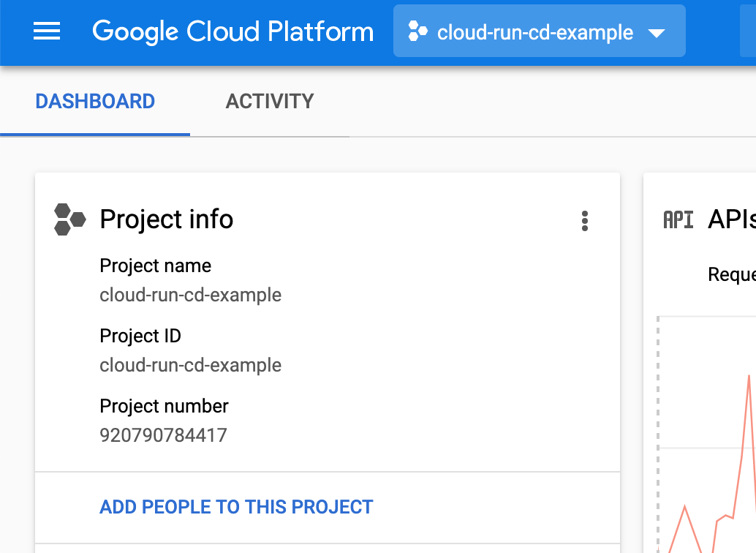
Task: Click the Project ID label
Action: 140,336
